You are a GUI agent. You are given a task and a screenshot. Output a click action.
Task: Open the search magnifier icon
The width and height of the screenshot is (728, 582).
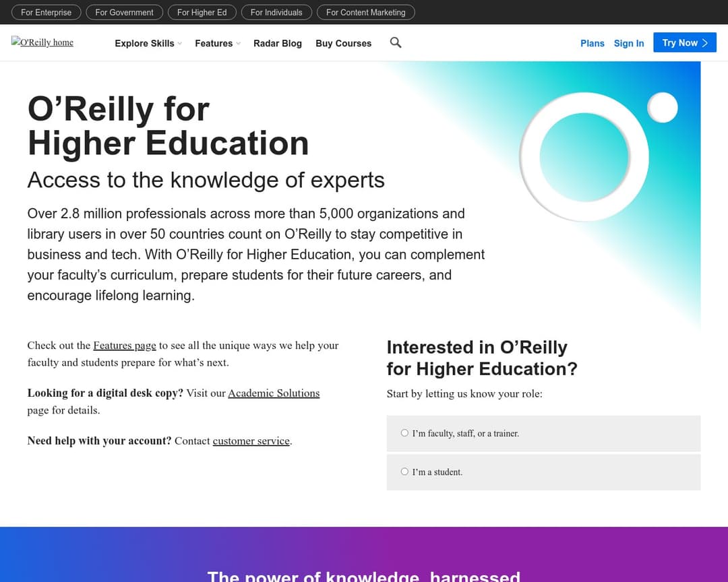396,42
